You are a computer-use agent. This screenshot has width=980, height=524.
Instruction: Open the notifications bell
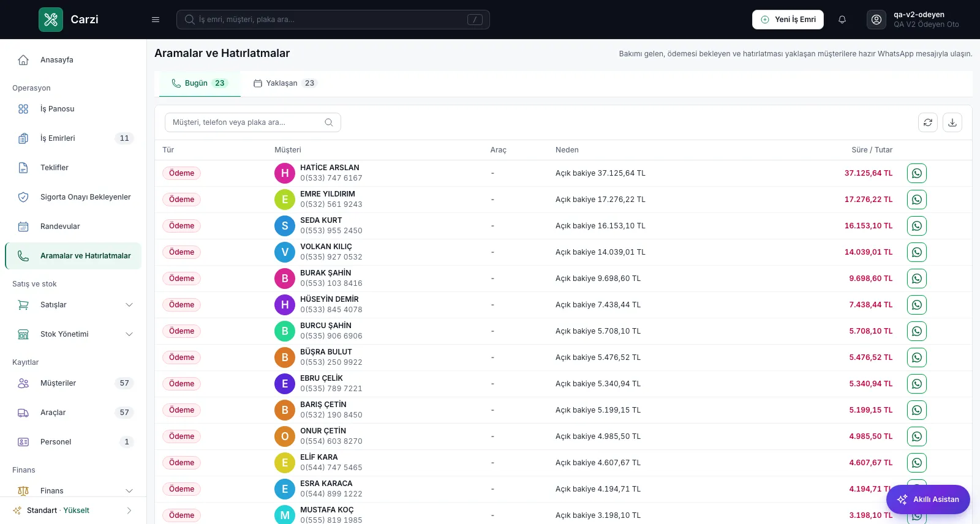pos(842,20)
